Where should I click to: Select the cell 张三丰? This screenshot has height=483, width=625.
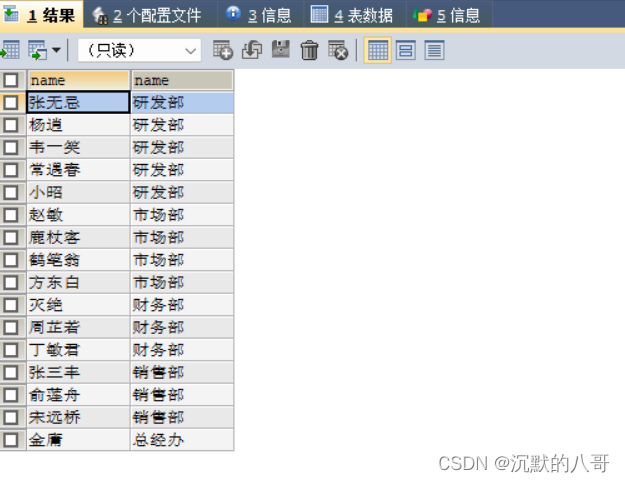[79, 373]
